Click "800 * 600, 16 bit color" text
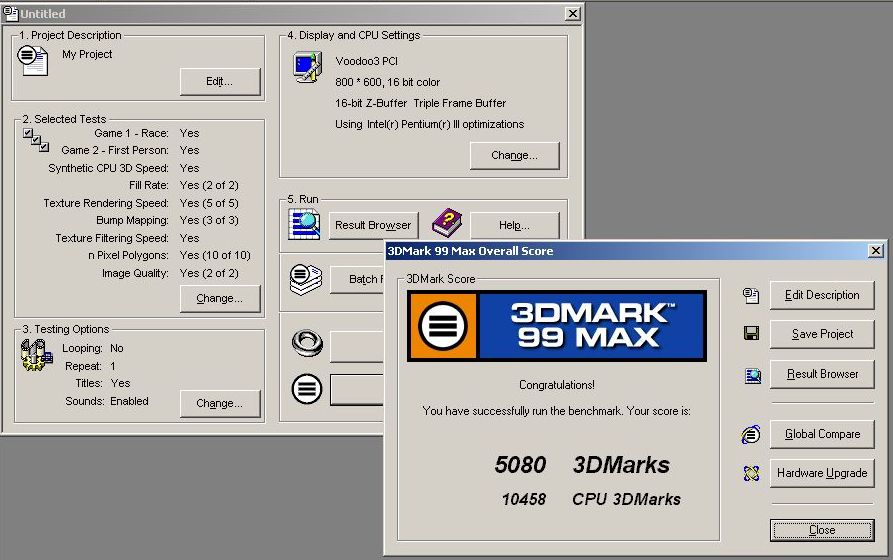 pyautogui.click(x=387, y=82)
